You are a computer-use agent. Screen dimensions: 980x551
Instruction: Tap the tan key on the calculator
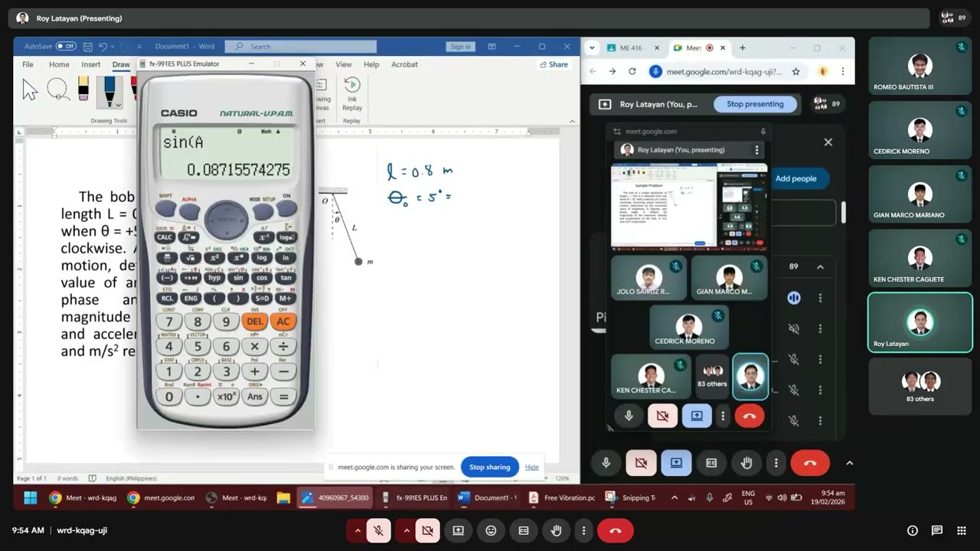(286, 278)
